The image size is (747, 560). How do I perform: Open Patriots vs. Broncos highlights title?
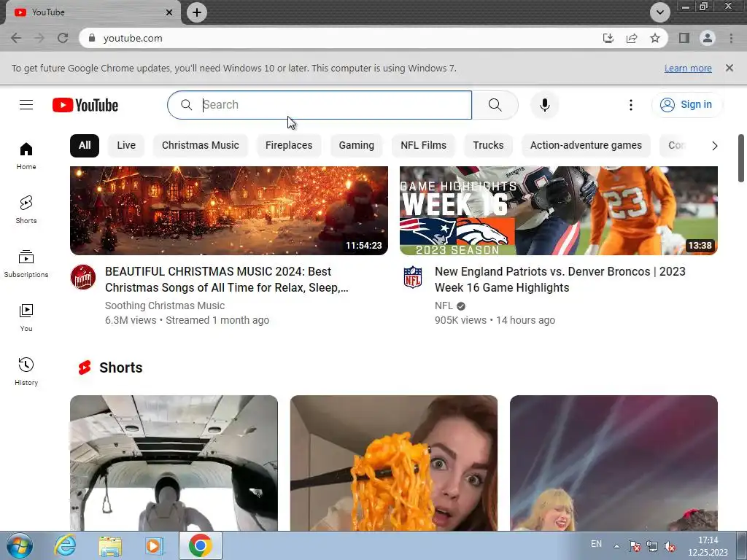[x=560, y=279]
